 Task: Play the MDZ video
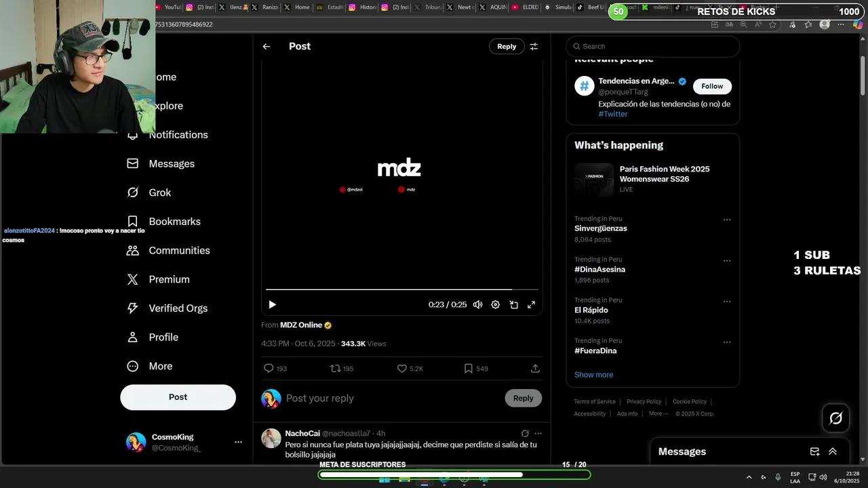click(x=272, y=305)
